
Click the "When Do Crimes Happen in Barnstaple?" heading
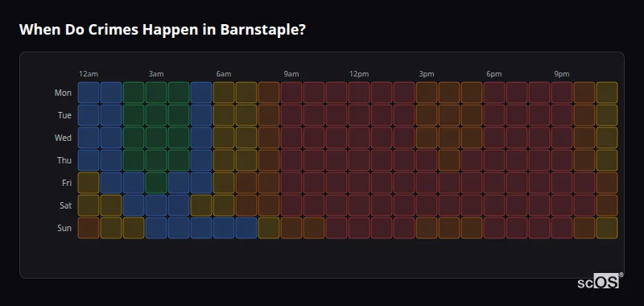tap(163, 30)
